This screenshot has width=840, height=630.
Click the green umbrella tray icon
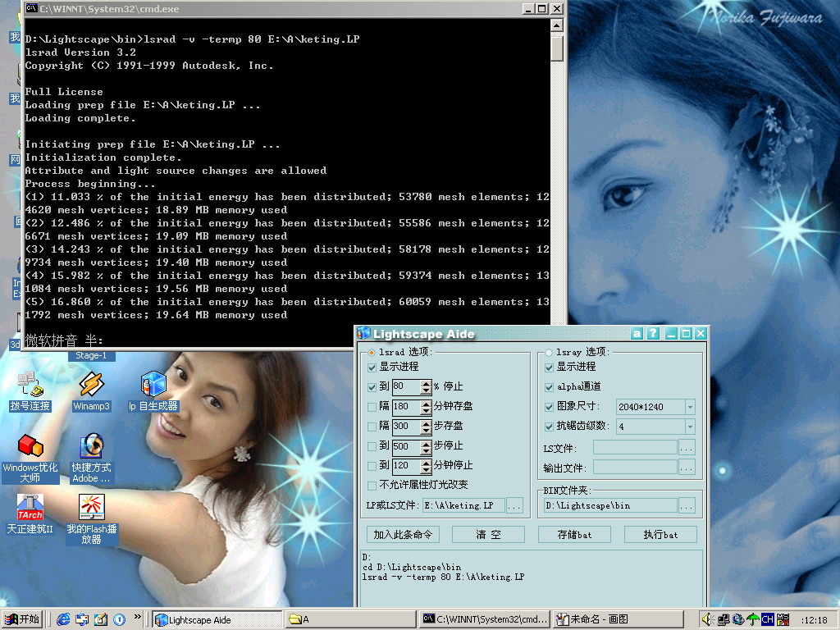tap(753, 619)
